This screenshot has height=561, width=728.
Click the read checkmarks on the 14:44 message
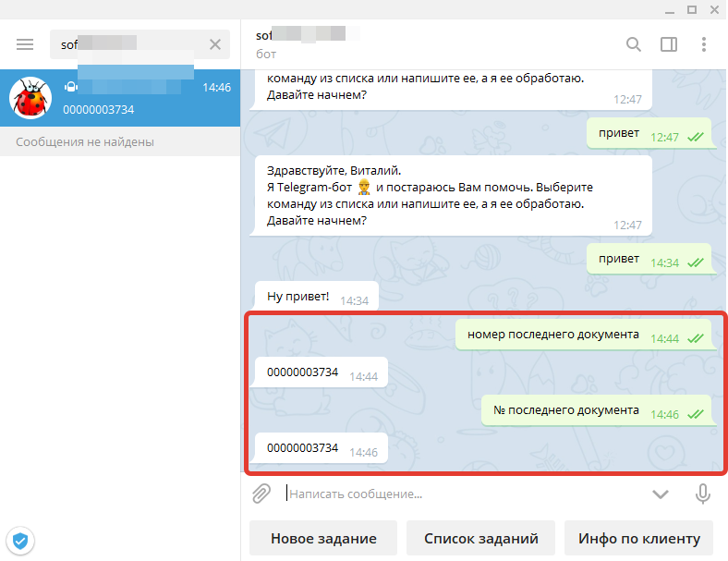click(696, 338)
